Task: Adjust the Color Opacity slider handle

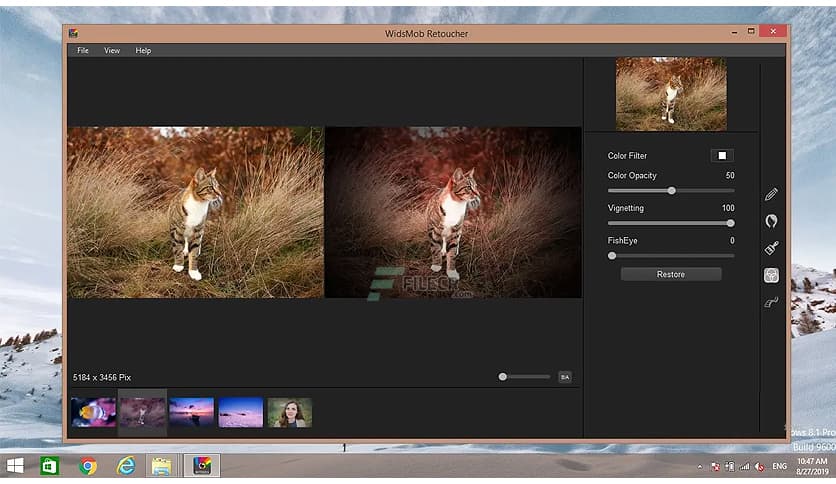Action: click(x=672, y=190)
